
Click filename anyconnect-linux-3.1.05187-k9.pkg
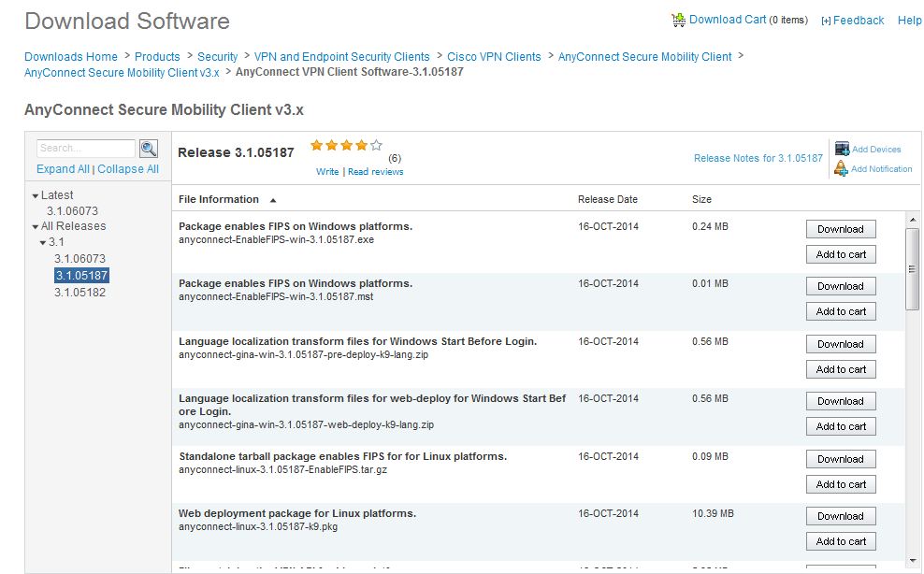(258, 527)
